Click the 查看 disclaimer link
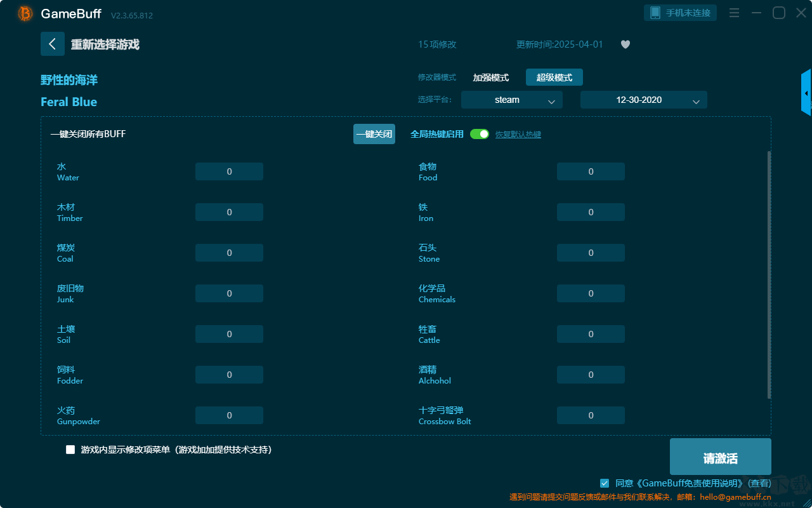This screenshot has width=812, height=508. (x=761, y=483)
